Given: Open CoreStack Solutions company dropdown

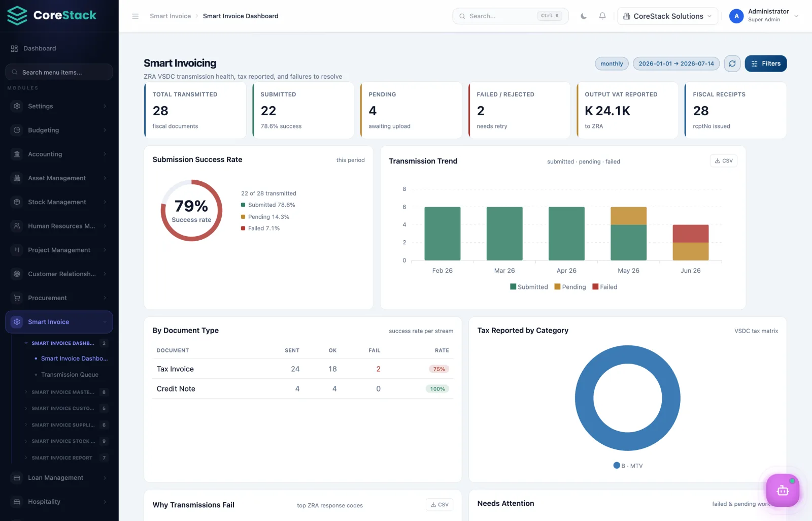Looking at the screenshot, I should tap(667, 16).
